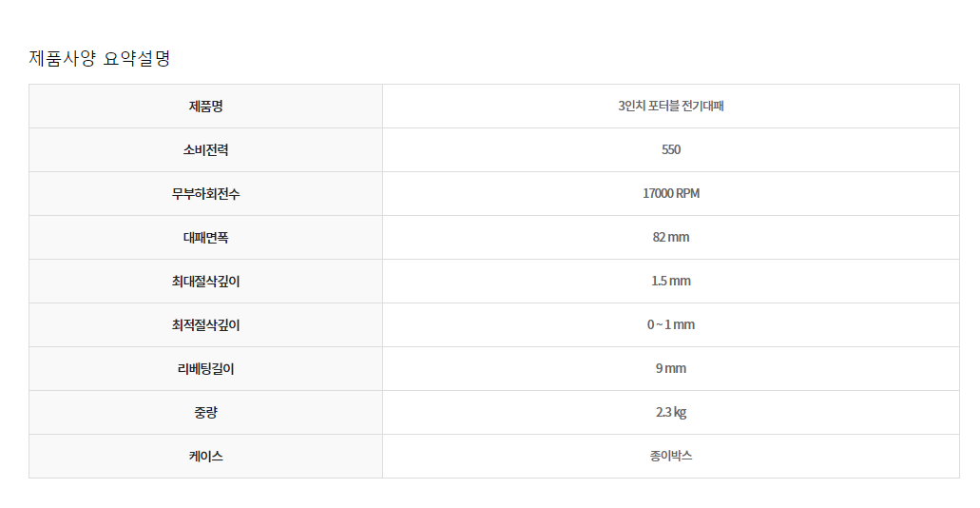This screenshot has height=508, width=980.
Task: Click the planer width value '82 mm'
Action: pos(670,238)
